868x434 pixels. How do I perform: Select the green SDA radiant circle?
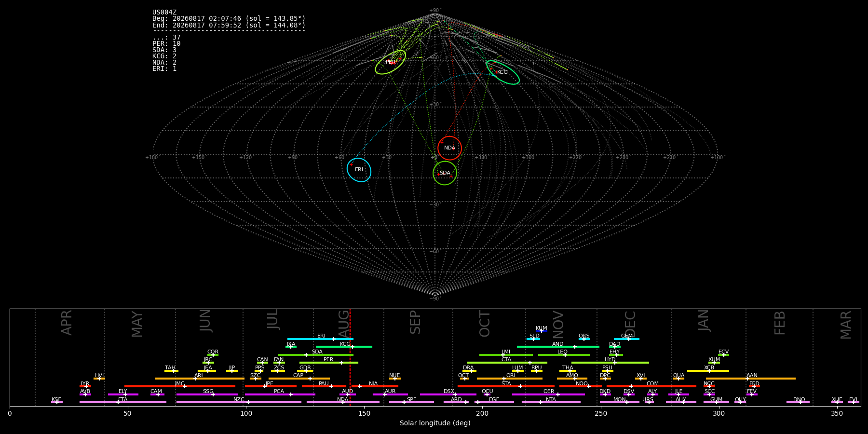tap(445, 173)
